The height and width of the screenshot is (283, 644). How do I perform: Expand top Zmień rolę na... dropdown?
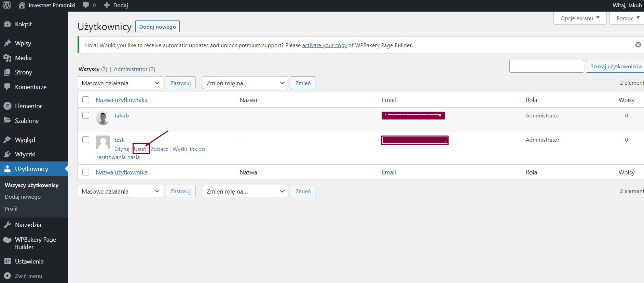245,83
